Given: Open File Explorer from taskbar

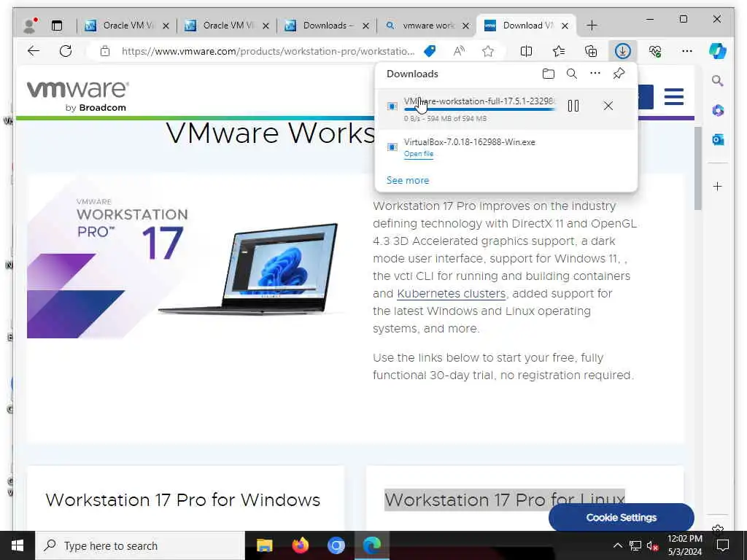Looking at the screenshot, I should (x=264, y=545).
